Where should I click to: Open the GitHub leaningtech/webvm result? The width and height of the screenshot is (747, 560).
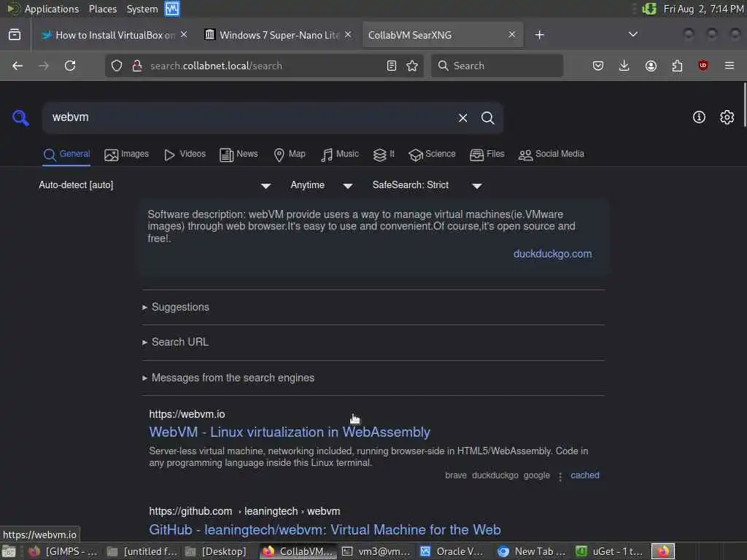pos(325,529)
